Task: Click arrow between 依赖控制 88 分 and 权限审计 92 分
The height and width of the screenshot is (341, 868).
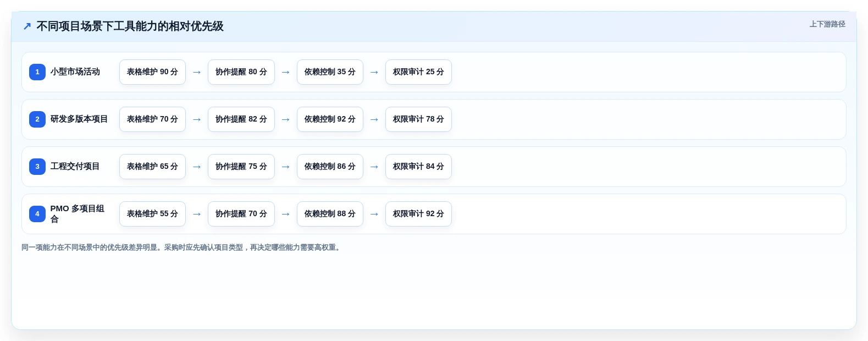Action: [x=374, y=214]
